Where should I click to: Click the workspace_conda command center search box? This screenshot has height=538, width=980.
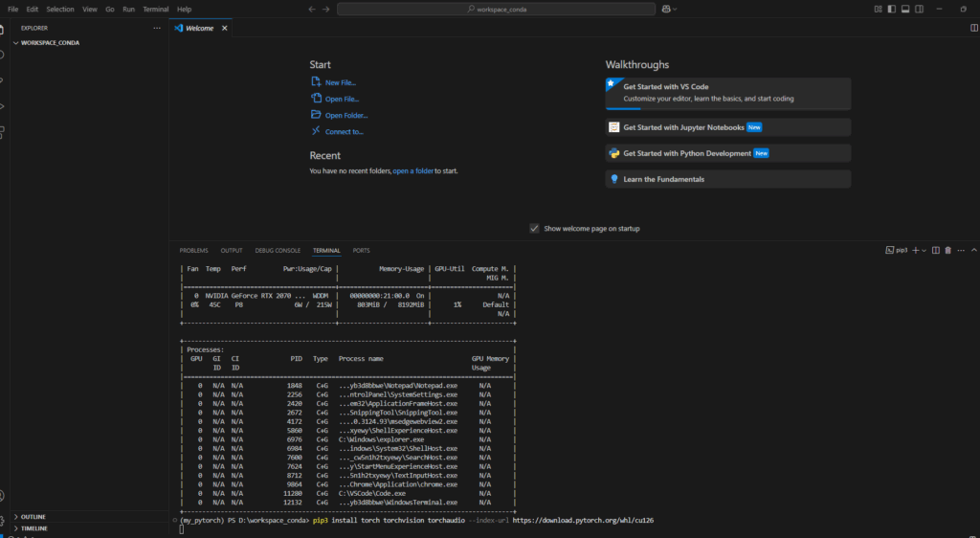pos(497,10)
